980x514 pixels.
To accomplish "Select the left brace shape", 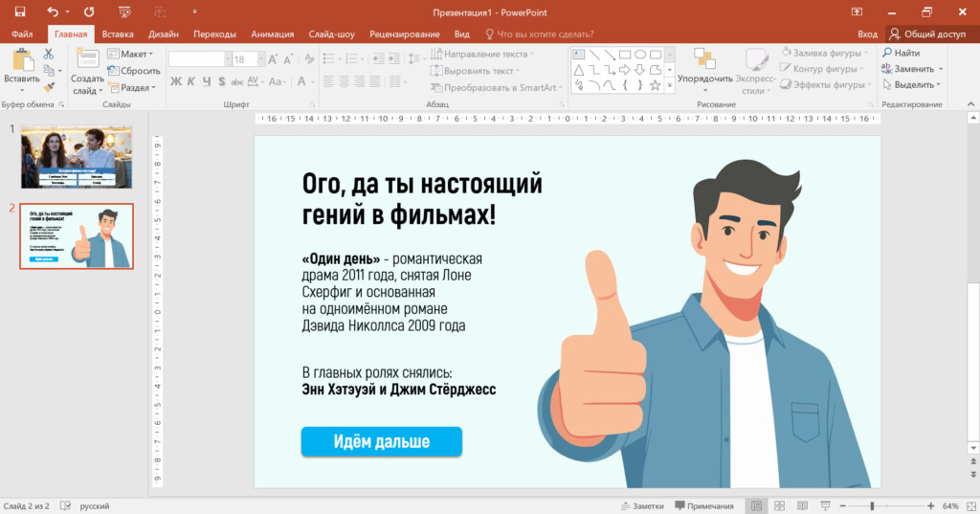I will (625, 86).
